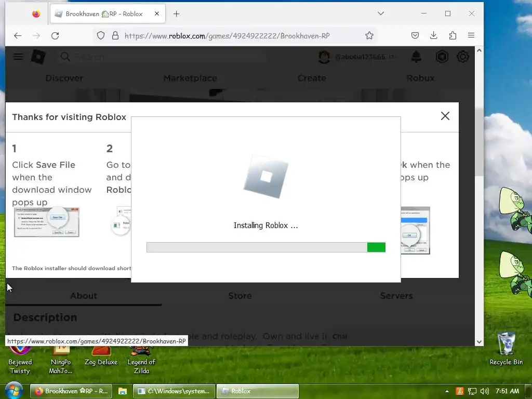This screenshot has height=399, width=532.
Task: Select the Firefox Brookhaven taskbar button
Action: click(71, 391)
